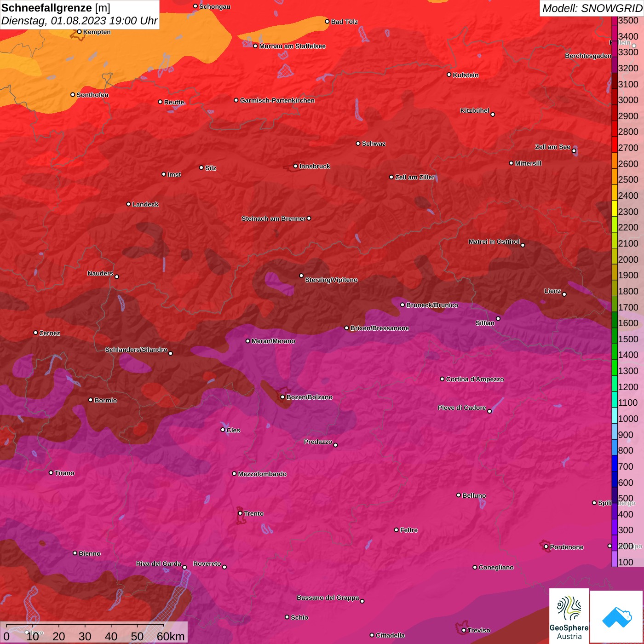
Task: Click the Bienno label
Action: pos(90,553)
